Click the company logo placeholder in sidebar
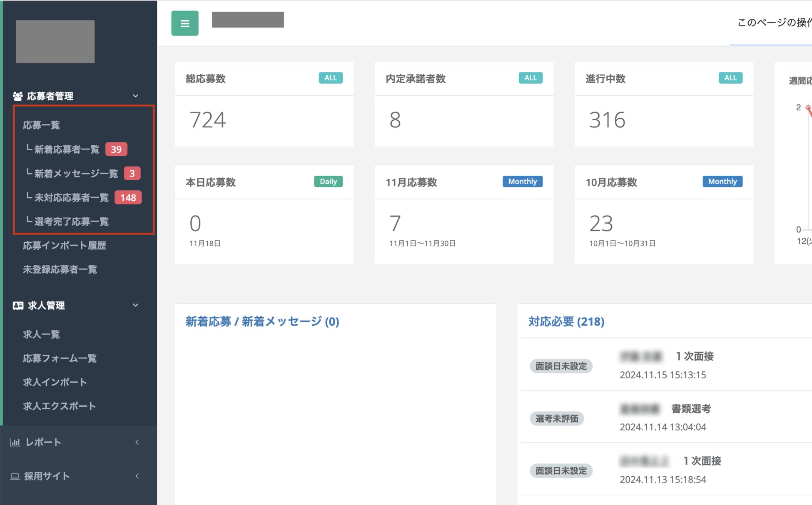Image resolution: width=812 pixels, height=505 pixels. [55, 42]
